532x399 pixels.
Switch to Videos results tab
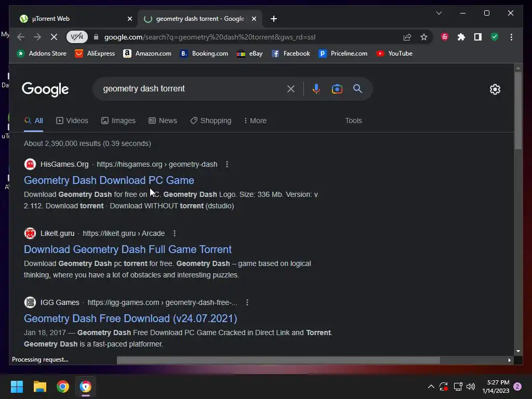tap(72, 121)
